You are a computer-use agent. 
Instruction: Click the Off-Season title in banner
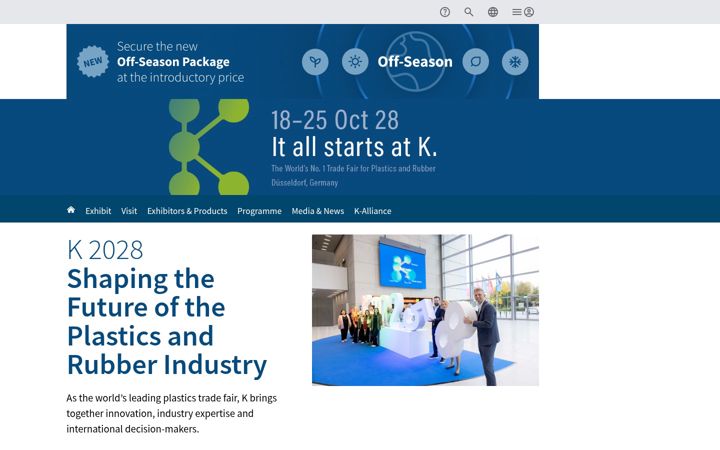pyautogui.click(x=415, y=62)
